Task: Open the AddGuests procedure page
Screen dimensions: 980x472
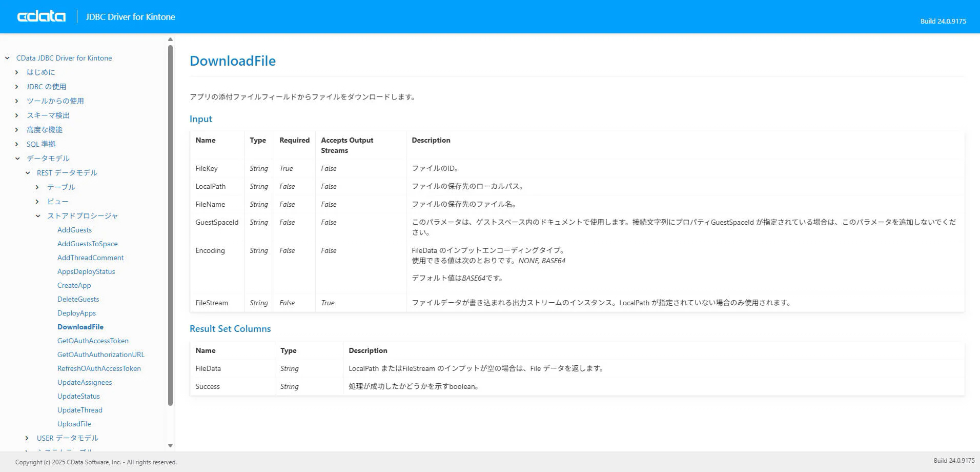Action: [74, 230]
